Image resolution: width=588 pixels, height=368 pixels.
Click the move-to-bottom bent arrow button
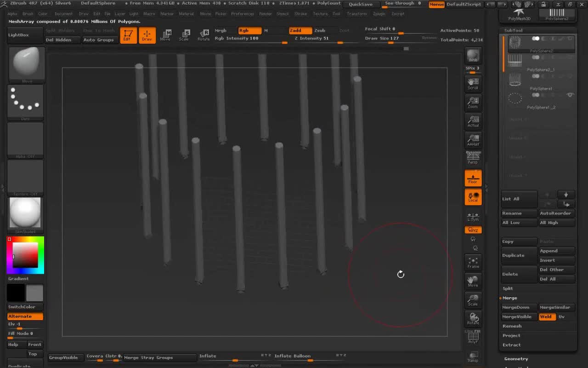coord(566,204)
